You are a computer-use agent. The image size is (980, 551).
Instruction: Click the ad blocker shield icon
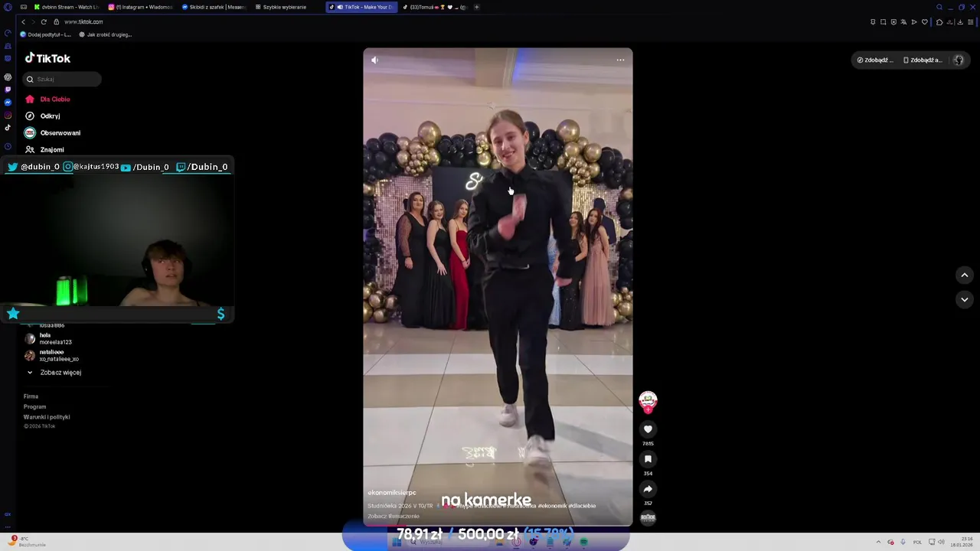[893, 22]
